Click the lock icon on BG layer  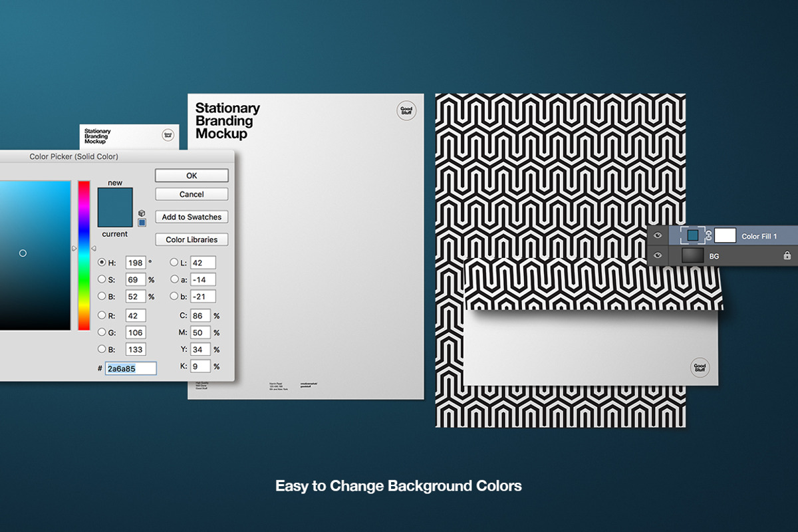coord(787,255)
